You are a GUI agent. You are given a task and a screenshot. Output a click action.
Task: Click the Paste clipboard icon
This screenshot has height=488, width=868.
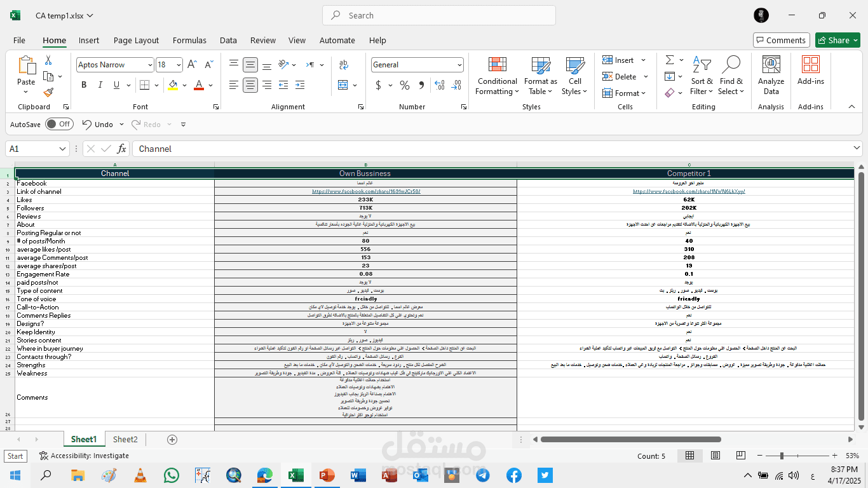click(26, 65)
